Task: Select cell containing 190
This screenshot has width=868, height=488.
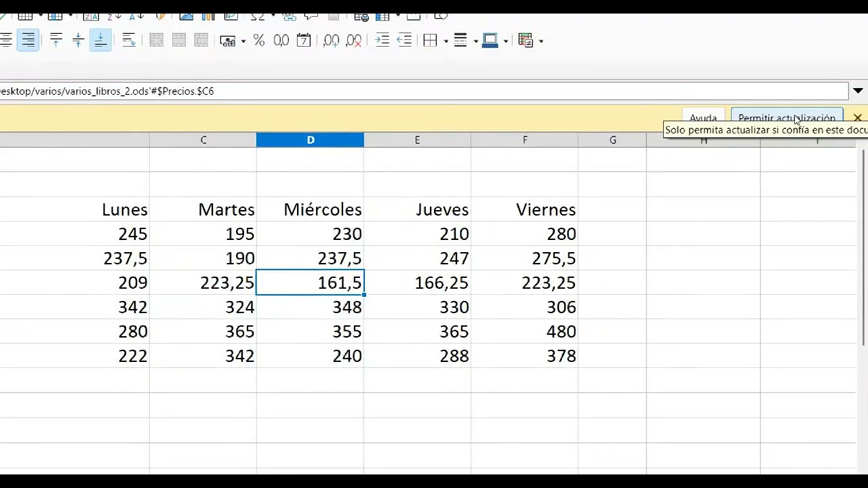Action: pyautogui.click(x=203, y=258)
